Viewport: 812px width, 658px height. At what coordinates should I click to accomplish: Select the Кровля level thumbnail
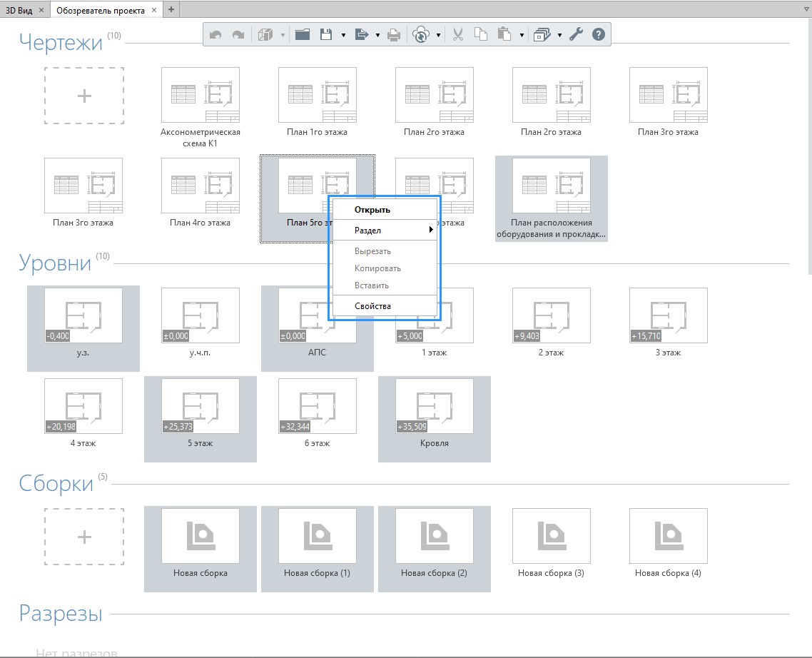point(434,407)
